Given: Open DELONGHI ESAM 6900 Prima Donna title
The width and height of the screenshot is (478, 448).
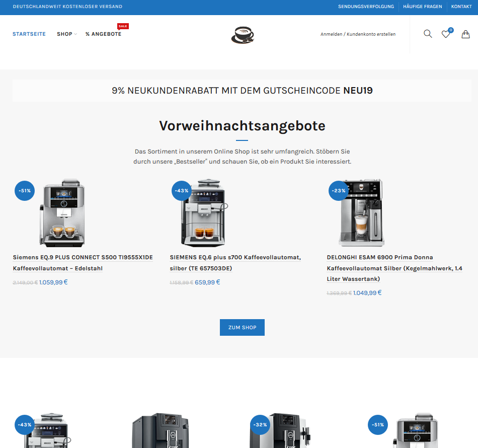Looking at the screenshot, I should (394, 268).
